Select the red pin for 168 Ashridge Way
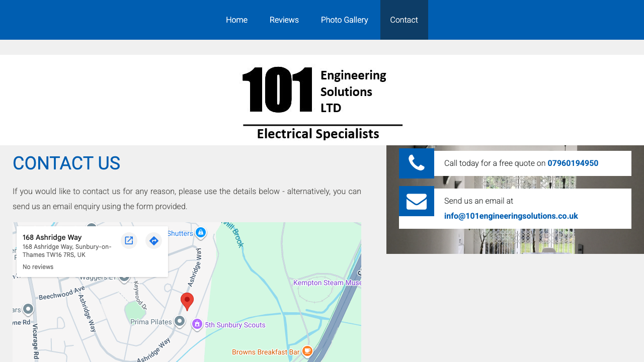 187,300
